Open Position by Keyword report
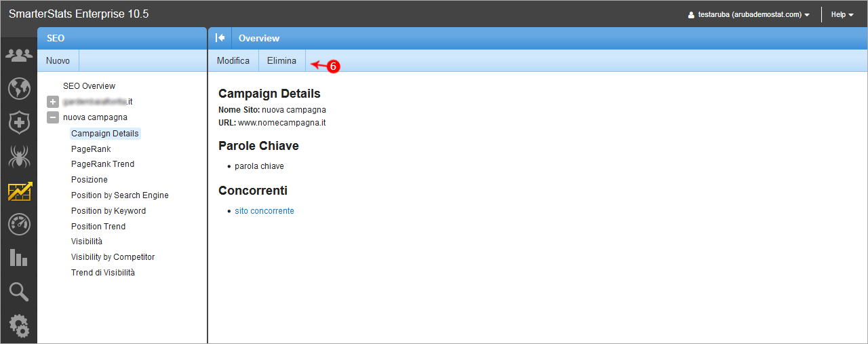Screen dimensions: 868x344 [108, 211]
